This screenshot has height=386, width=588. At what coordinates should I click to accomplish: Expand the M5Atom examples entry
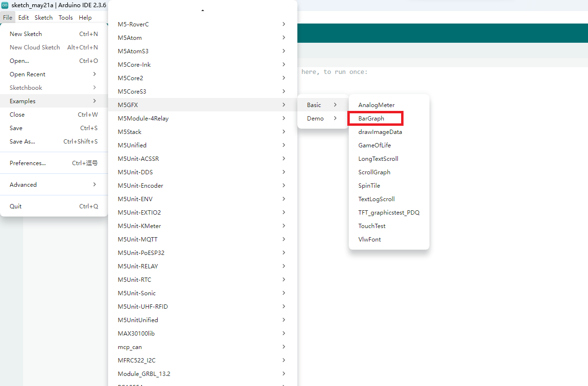point(203,38)
